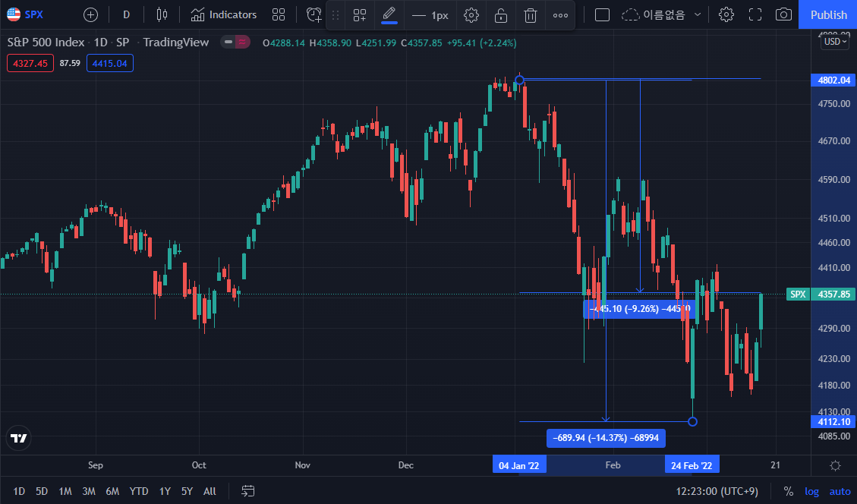Open the Indicators dialog
This screenshot has height=504, width=857.
tap(223, 14)
